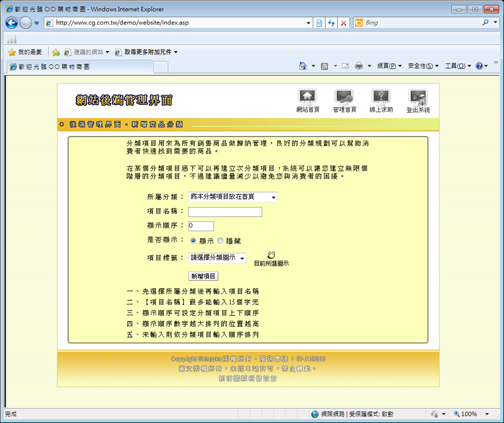The height and width of the screenshot is (423, 504).
Task: Open the 項目標籤 icon selection dropdown
Action: [x=217, y=258]
